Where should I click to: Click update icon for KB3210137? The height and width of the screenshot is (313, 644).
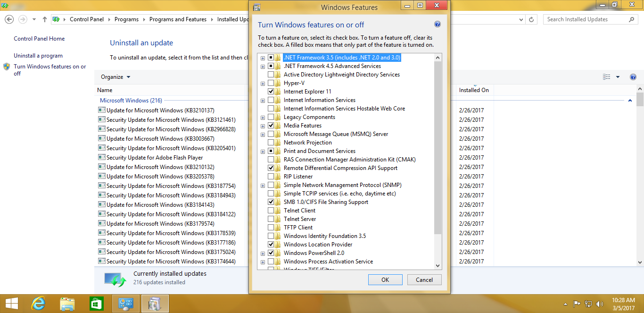click(101, 110)
